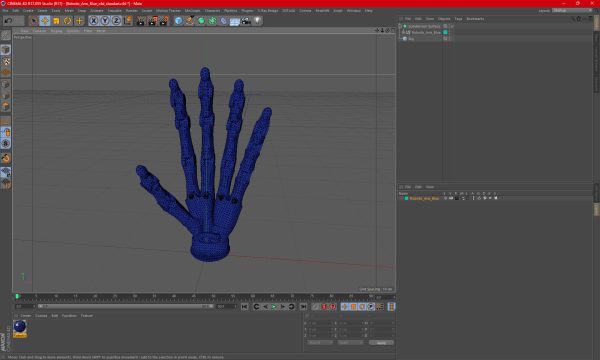Select the blue material thumbnail
The image size is (600, 360).
(20, 327)
